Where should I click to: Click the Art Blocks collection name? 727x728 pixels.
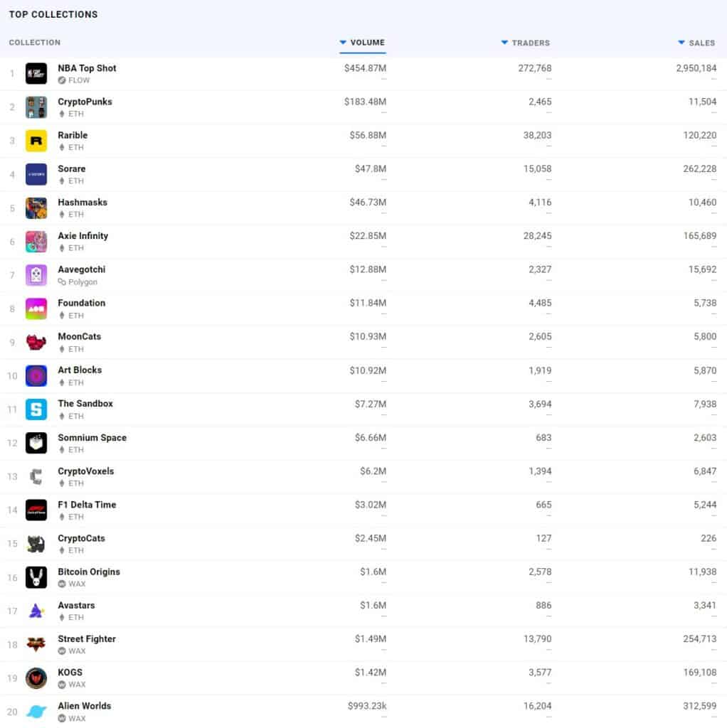[x=80, y=370]
